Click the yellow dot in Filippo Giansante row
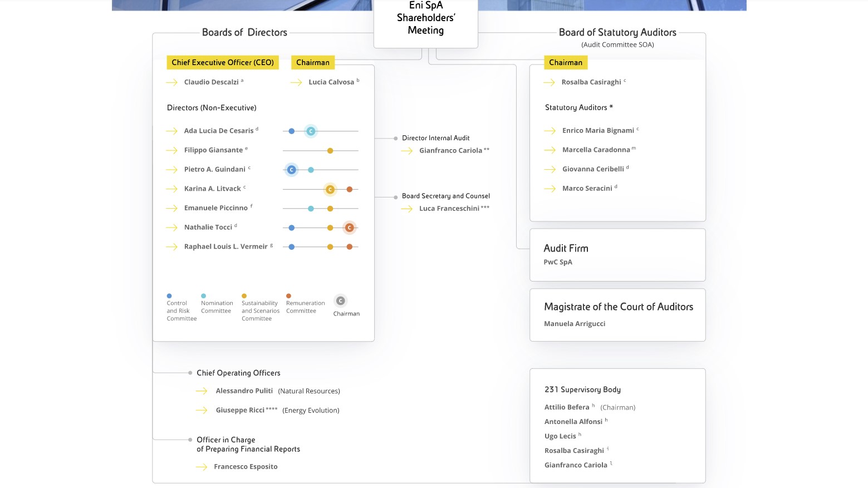Viewport: 868px width, 488px height. tap(330, 151)
